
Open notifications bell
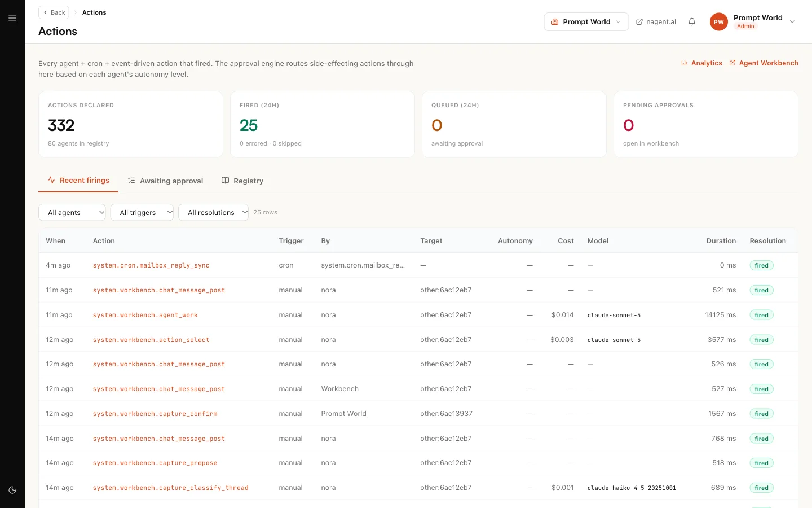click(x=692, y=22)
